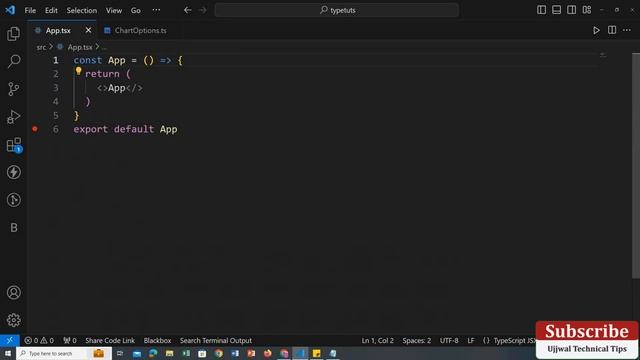640x360 pixels.
Task: Click the 'export default App' code line
Action: [125, 129]
